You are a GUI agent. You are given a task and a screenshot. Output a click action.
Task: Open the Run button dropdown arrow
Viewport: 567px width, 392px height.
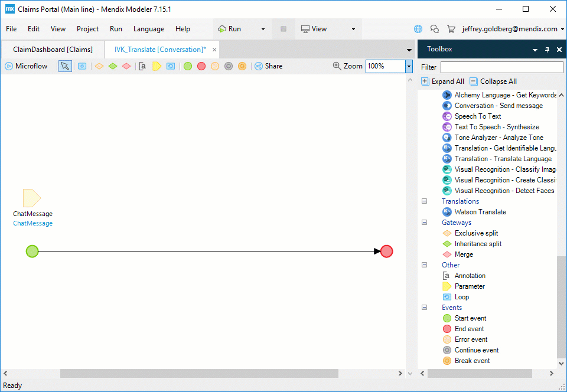point(263,30)
